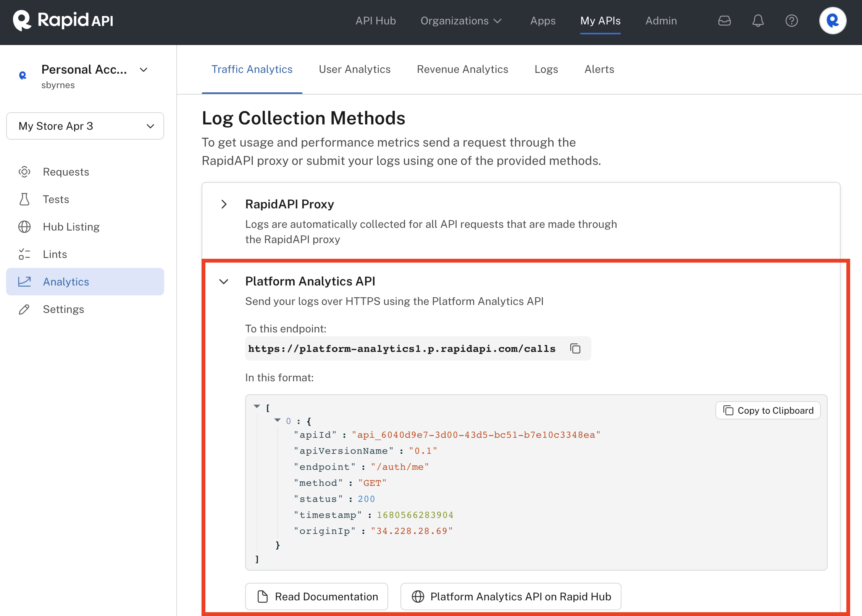This screenshot has width=862, height=616.
Task: Click the method value "GET"
Action: click(372, 483)
